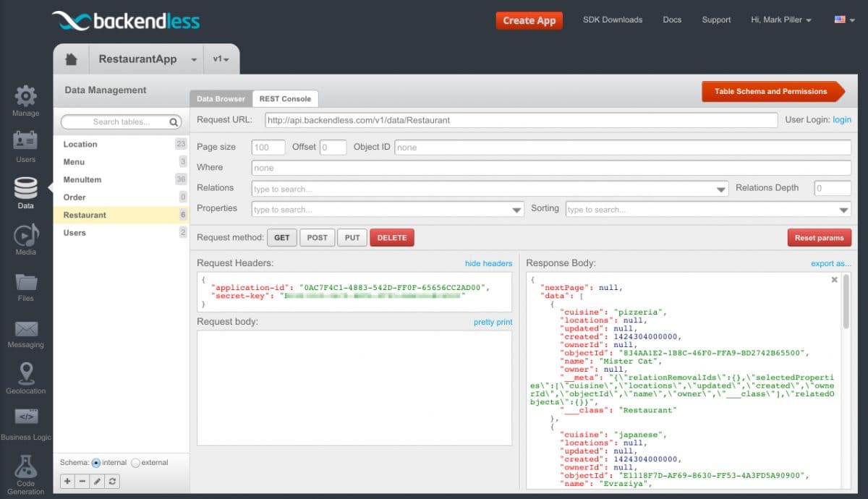Click the export as... link
The width and height of the screenshot is (868, 499).
point(831,263)
